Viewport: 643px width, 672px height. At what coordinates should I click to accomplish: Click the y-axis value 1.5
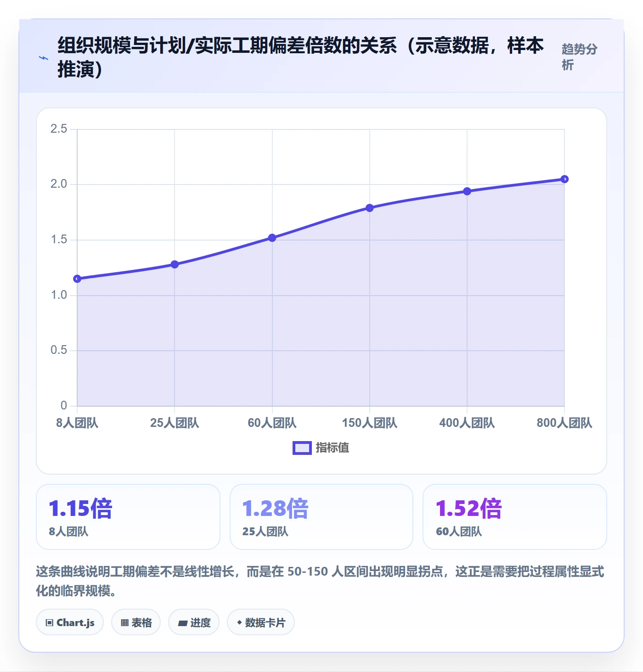[59, 240]
